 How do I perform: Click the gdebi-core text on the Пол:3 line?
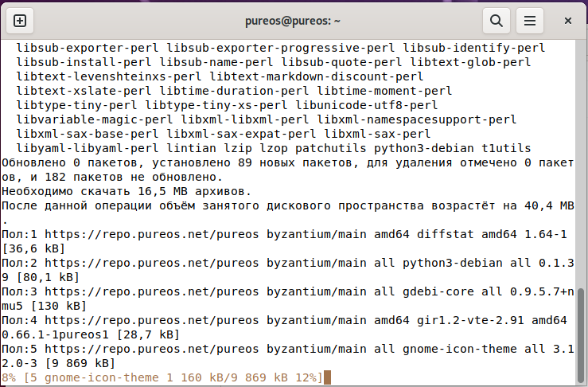point(438,291)
